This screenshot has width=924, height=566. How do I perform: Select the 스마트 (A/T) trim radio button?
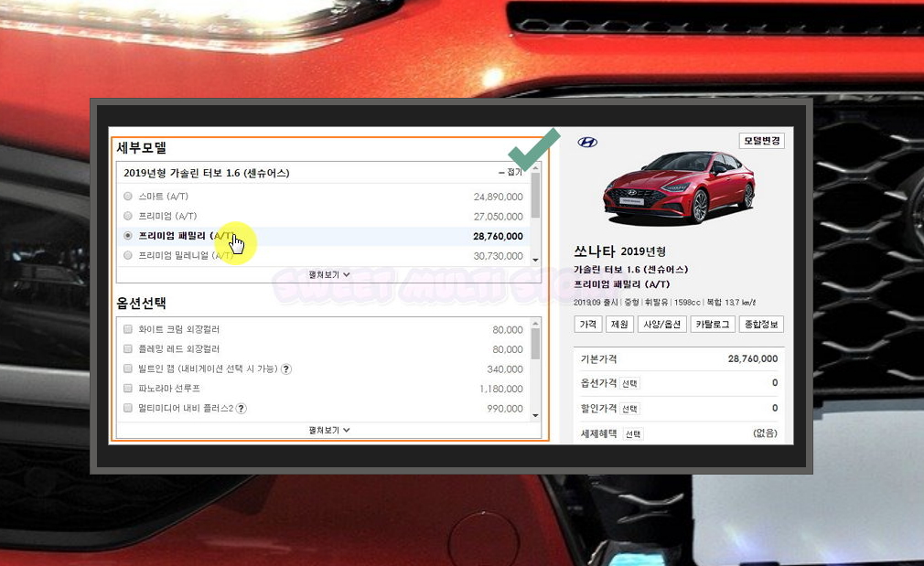[128, 196]
